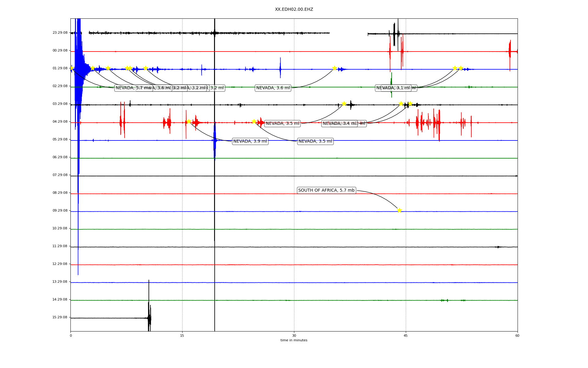588x368 pixels.
Task: Click the 09:29:08 trace time label
Action: pos(60,211)
